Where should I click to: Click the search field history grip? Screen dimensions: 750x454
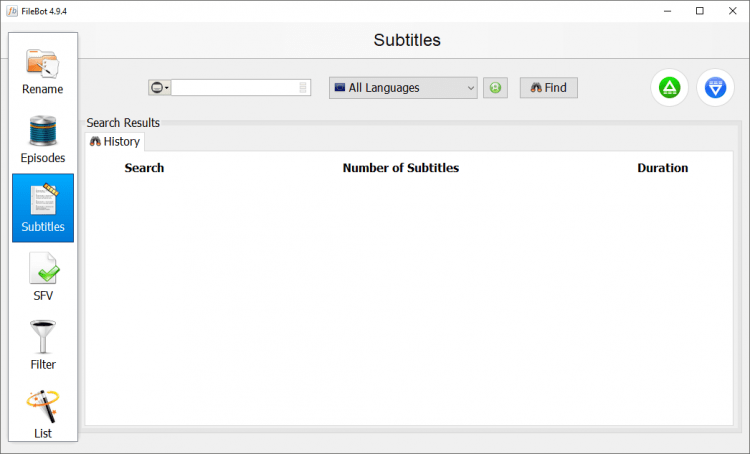click(x=304, y=88)
